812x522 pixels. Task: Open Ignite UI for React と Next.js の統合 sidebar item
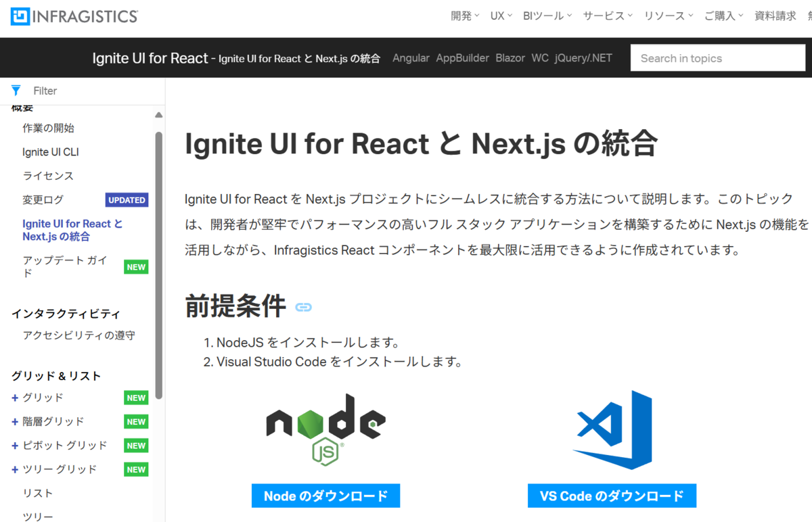coord(73,230)
